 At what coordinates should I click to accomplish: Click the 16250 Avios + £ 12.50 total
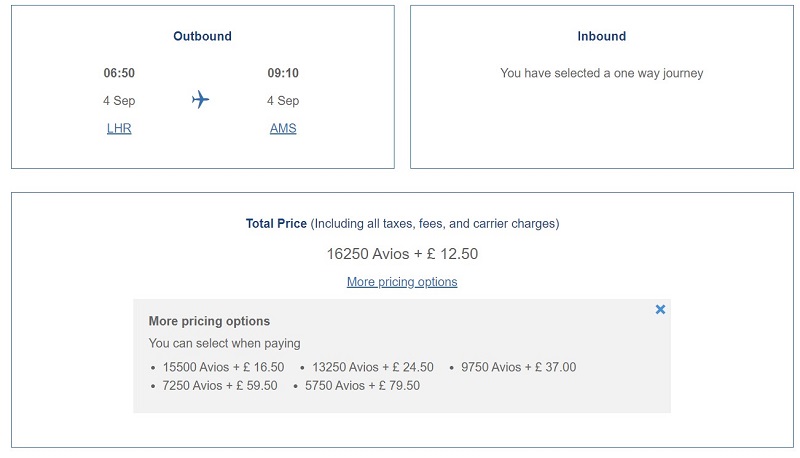pos(402,254)
